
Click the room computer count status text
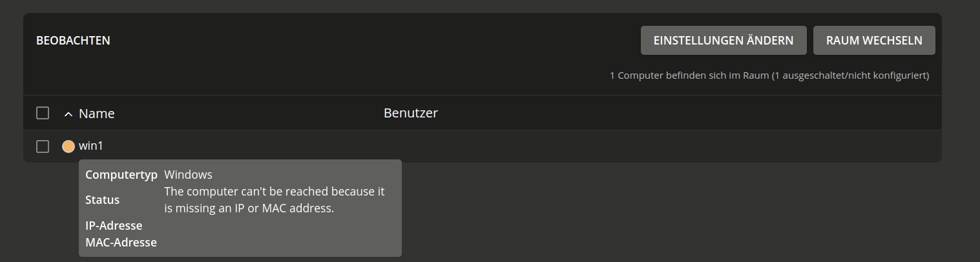coord(769,76)
